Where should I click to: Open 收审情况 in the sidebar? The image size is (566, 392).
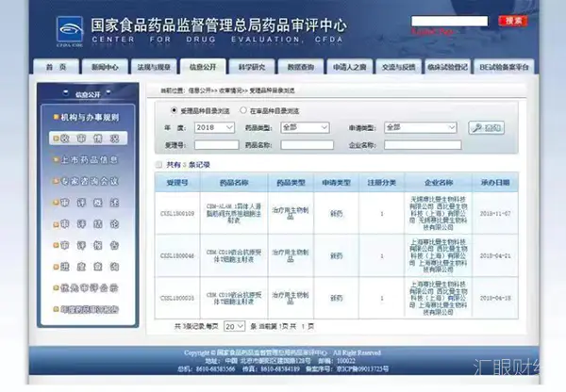[88, 139]
